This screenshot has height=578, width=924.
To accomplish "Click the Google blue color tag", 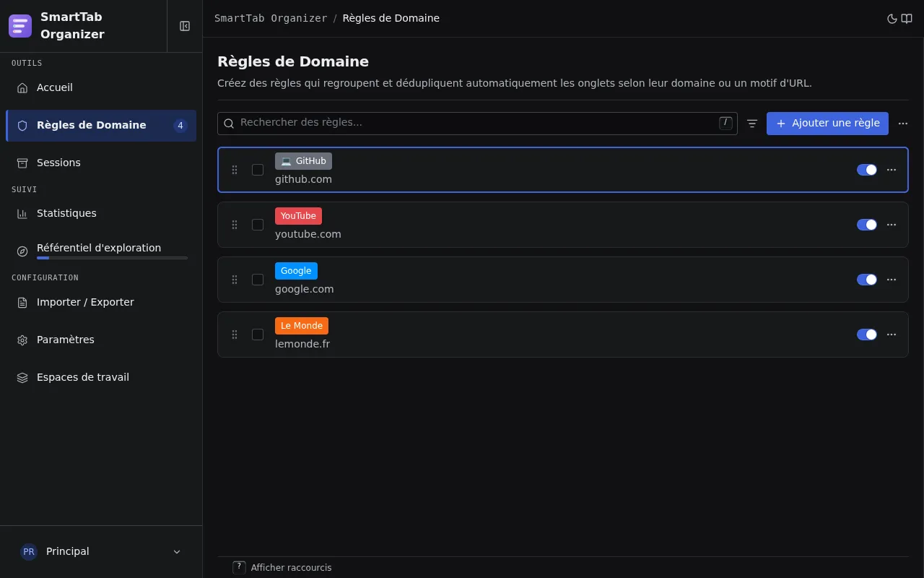I will pyautogui.click(x=296, y=271).
